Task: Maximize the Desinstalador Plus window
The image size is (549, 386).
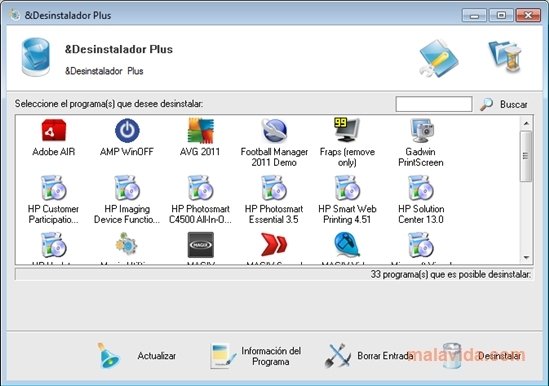Action: coord(501,15)
